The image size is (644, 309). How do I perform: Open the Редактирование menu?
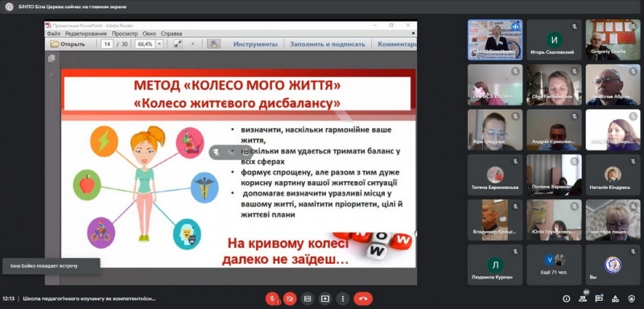(x=86, y=34)
